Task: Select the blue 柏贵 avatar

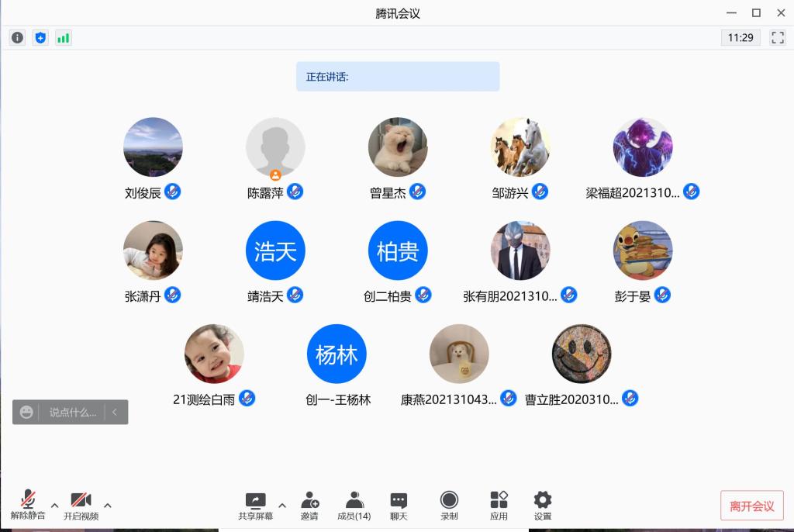Action: 398,250
